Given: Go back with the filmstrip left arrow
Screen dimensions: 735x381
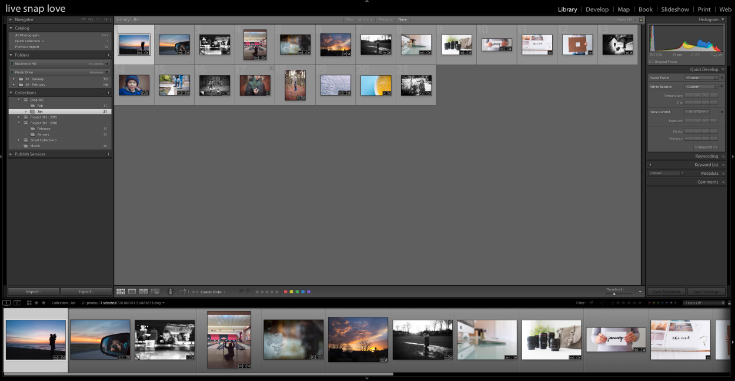Looking at the screenshot, I should click(37, 303).
